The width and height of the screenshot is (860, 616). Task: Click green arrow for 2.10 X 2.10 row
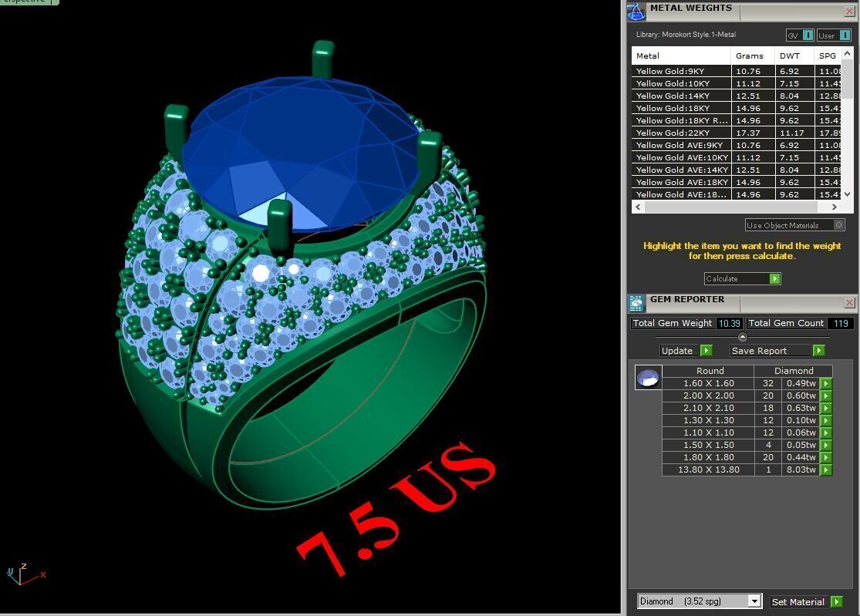pos(826,408)
